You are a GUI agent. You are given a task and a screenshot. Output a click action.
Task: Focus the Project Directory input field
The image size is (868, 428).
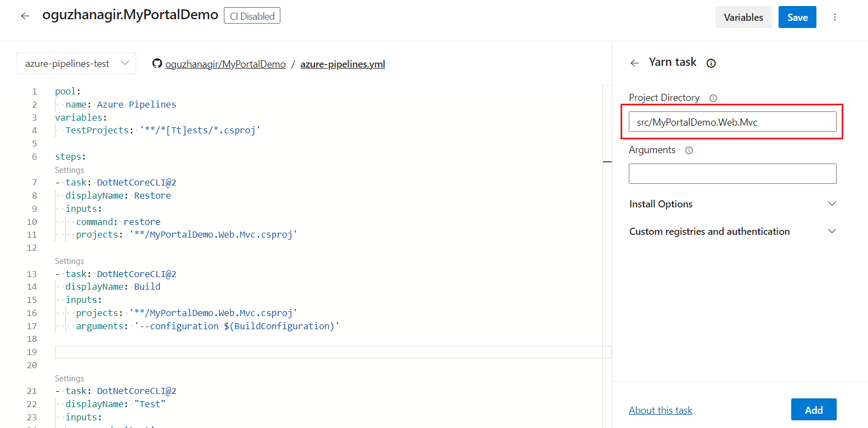pyautogui.click(x=732, y=122)
